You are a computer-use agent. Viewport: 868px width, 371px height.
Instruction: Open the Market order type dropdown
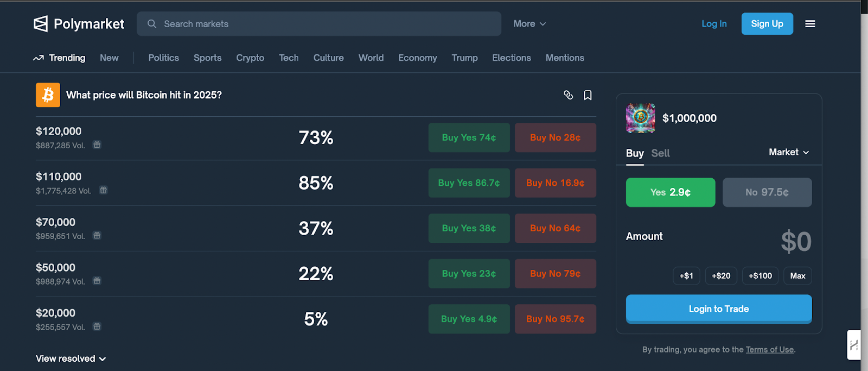click(x=789, y=152)
